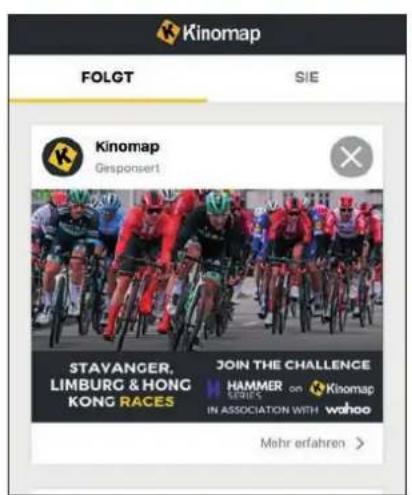Dismiss the sponsored post with X button
Image resolution: width=412 pixels, height=495 pixels.
(351, 156)
